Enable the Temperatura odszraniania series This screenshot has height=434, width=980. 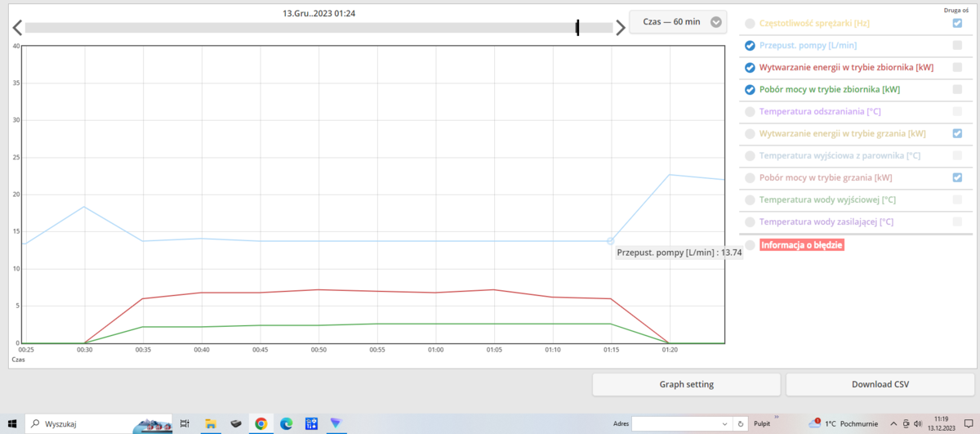pyautogui.click(x=750, y=112)
